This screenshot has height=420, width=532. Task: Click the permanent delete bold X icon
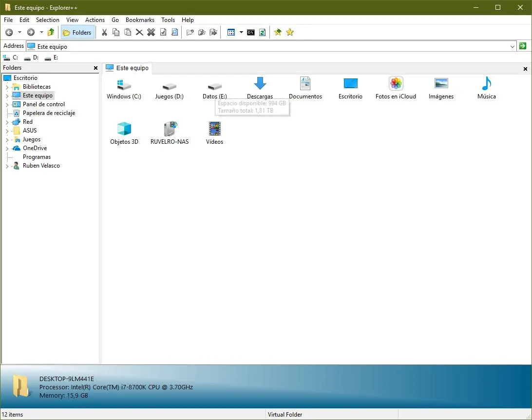tap(151, 33)
